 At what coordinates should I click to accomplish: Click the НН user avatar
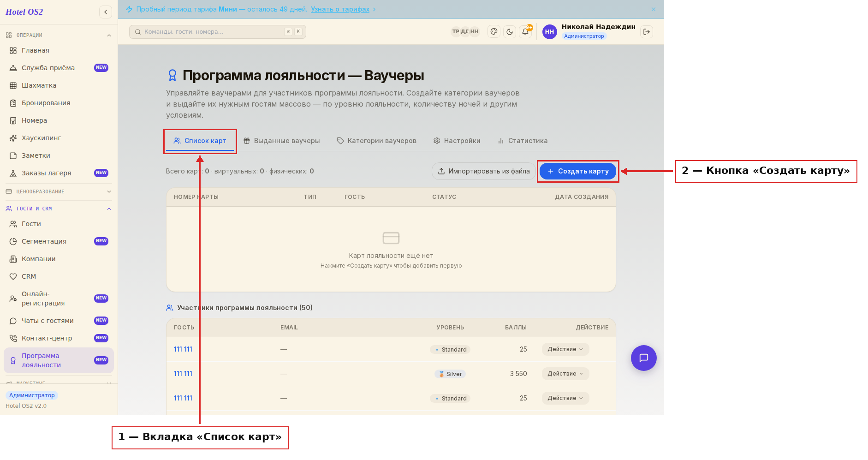[x=549, y=32]
